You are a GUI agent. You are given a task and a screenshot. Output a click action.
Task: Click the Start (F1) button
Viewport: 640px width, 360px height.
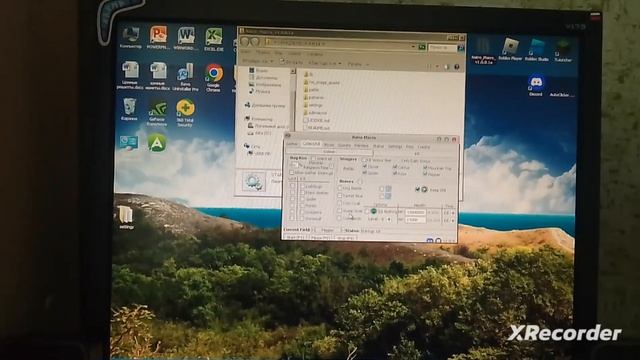(296, 238)
